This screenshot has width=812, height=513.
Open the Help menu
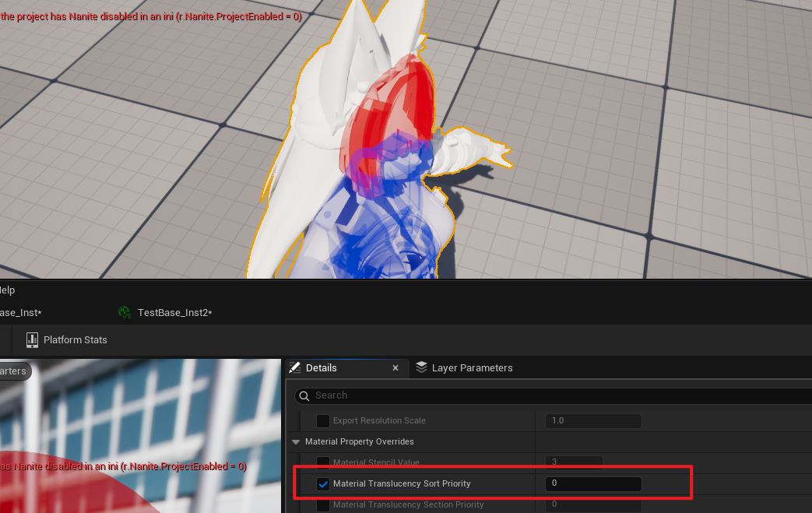[6, 290]
